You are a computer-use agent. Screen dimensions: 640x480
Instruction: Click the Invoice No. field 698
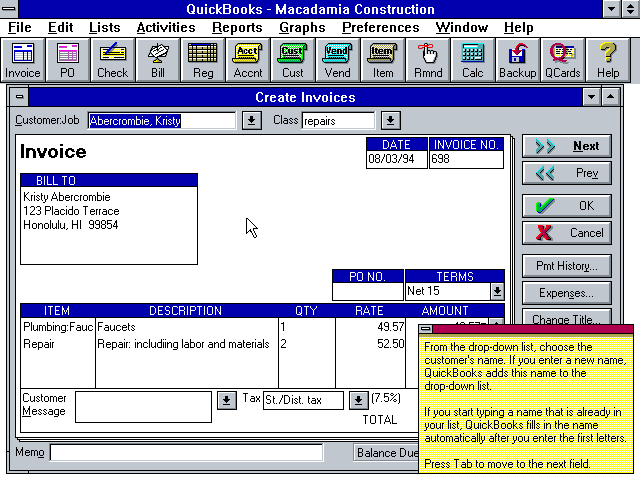[466, 159]
